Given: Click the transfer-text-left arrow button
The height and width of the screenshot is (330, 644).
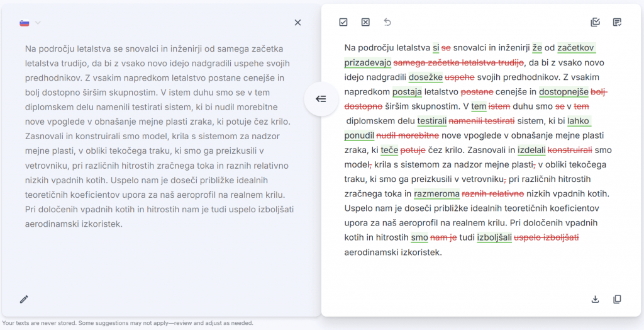Looking at the screenshot, I should coord(321,99).
